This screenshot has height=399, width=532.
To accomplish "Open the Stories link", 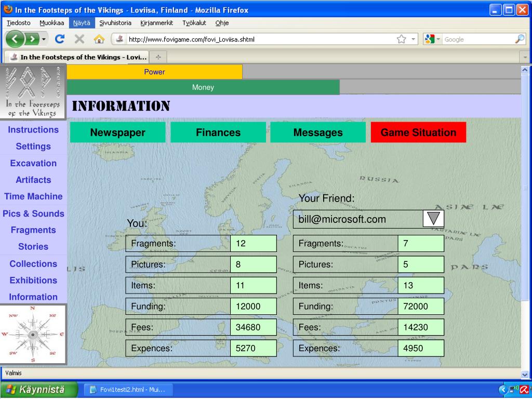I will (33, 247).
